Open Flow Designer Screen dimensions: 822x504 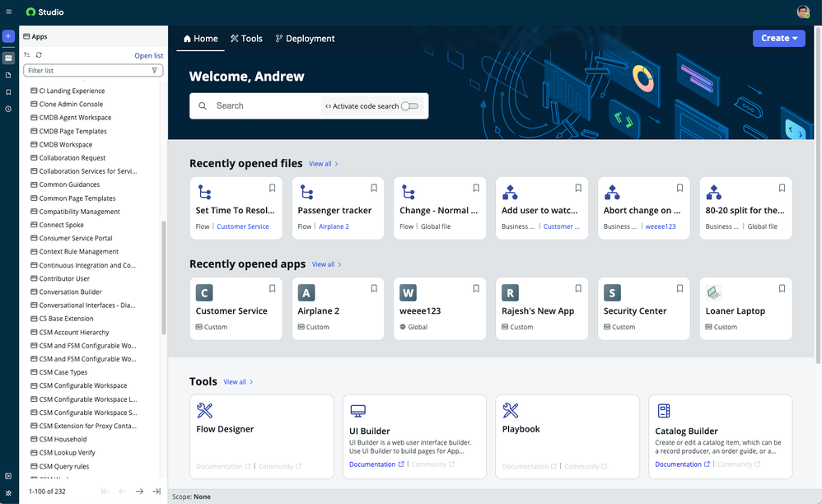[x=227, y=428]
